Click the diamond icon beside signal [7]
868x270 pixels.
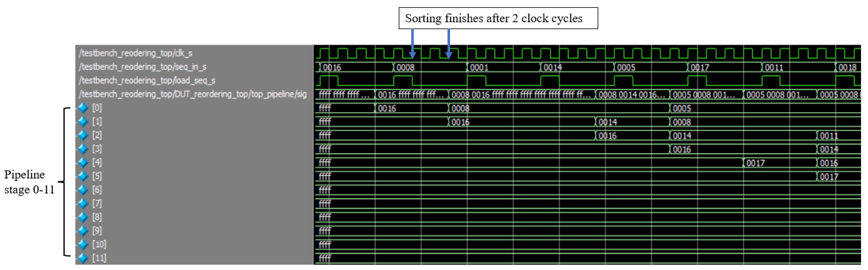tap(83, 203)
